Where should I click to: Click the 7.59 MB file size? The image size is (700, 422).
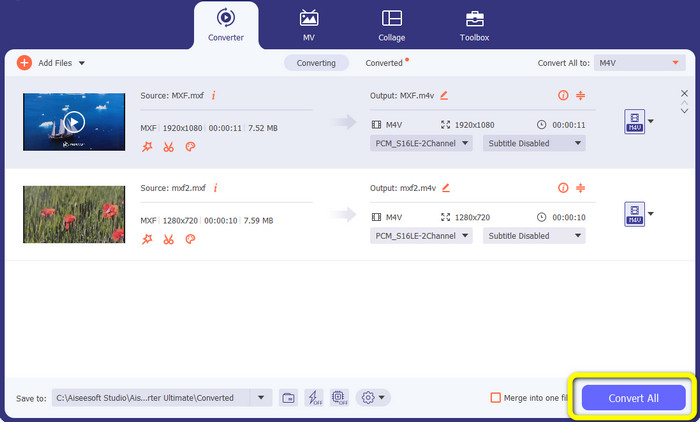click(x=258, y=221)
